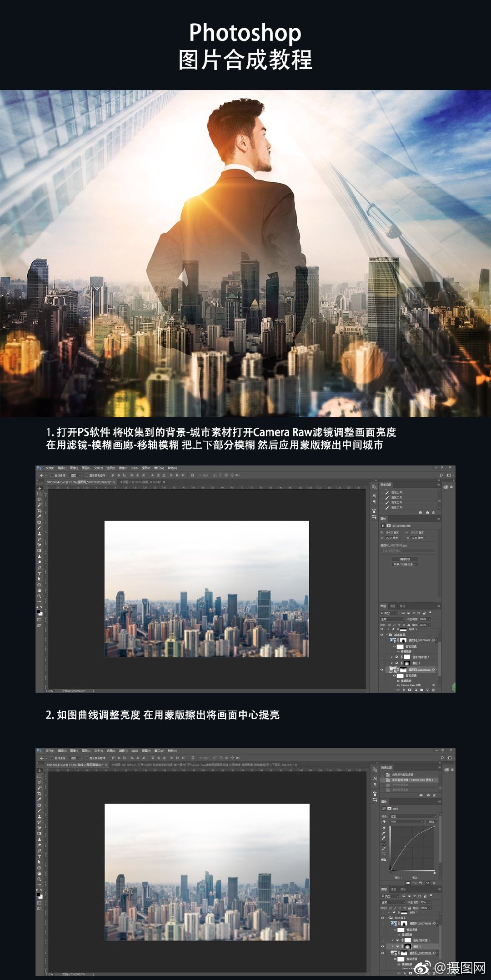Select Hand tool in first screenshot toolbar
The height and width of the screenshot is (980, 491).
pyautogui.click(x=39, y=590)
